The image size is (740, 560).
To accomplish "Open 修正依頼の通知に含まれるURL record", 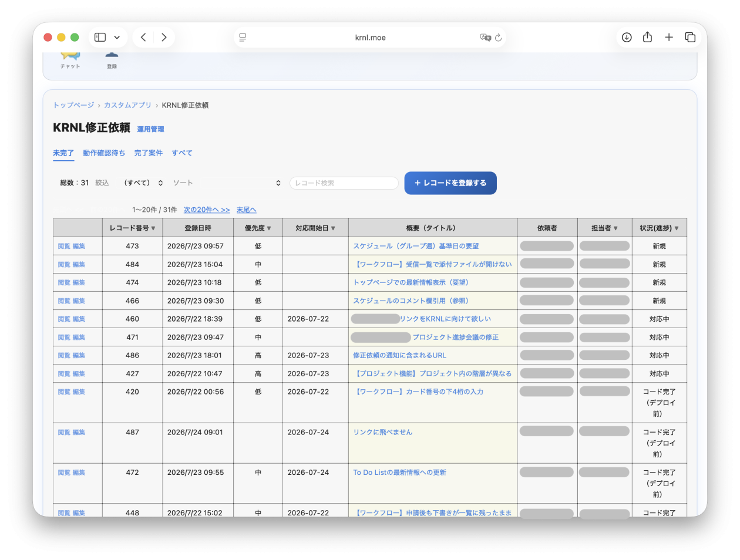I will coord(399,355).
